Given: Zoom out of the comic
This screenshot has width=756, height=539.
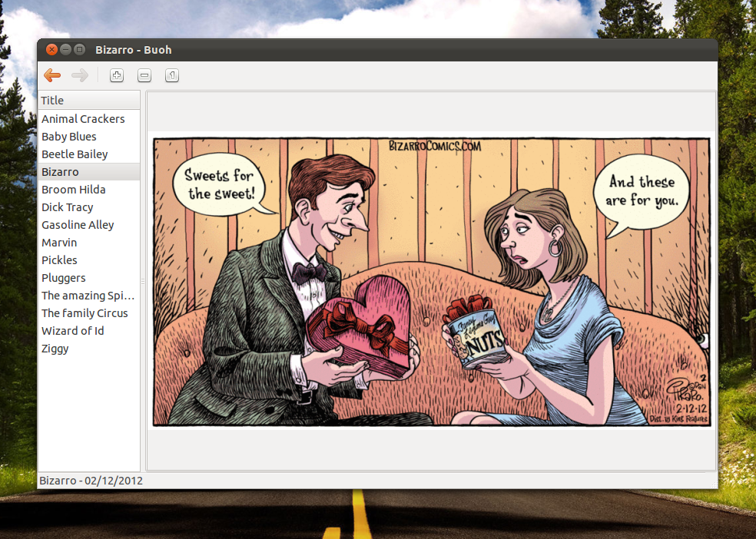Looking at the screenshot, I should (144, 75).
